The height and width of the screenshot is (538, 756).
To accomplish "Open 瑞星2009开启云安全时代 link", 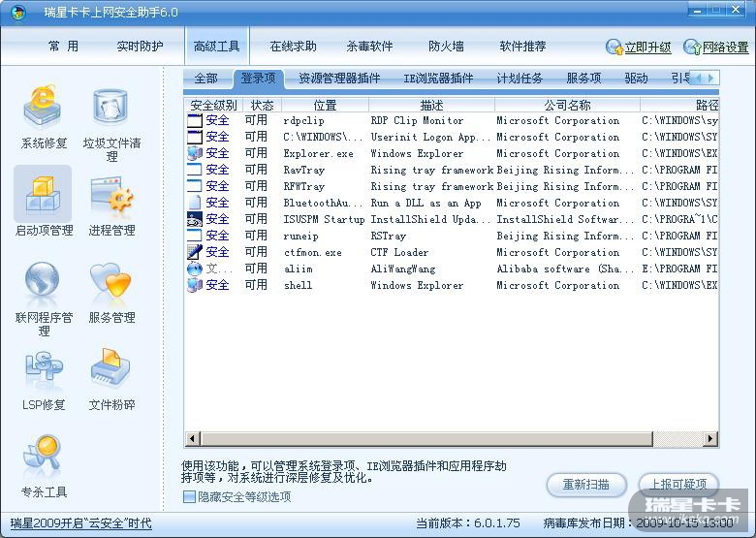I will (x=81, y=523).
